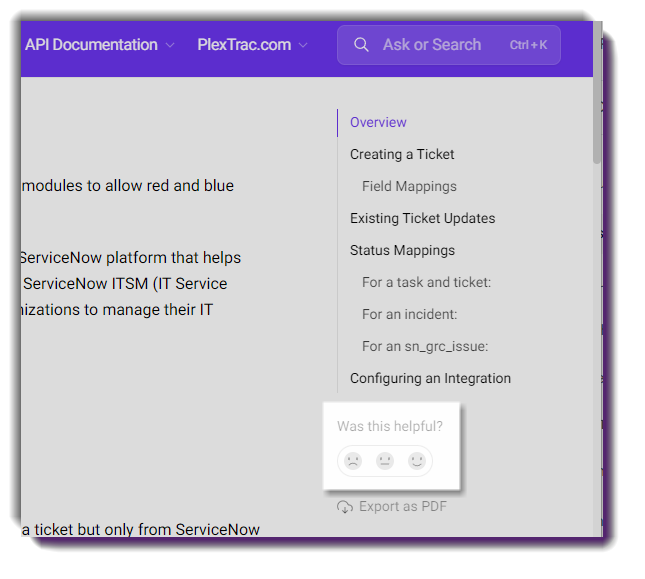Click Export as PDF link

(392, 507)
